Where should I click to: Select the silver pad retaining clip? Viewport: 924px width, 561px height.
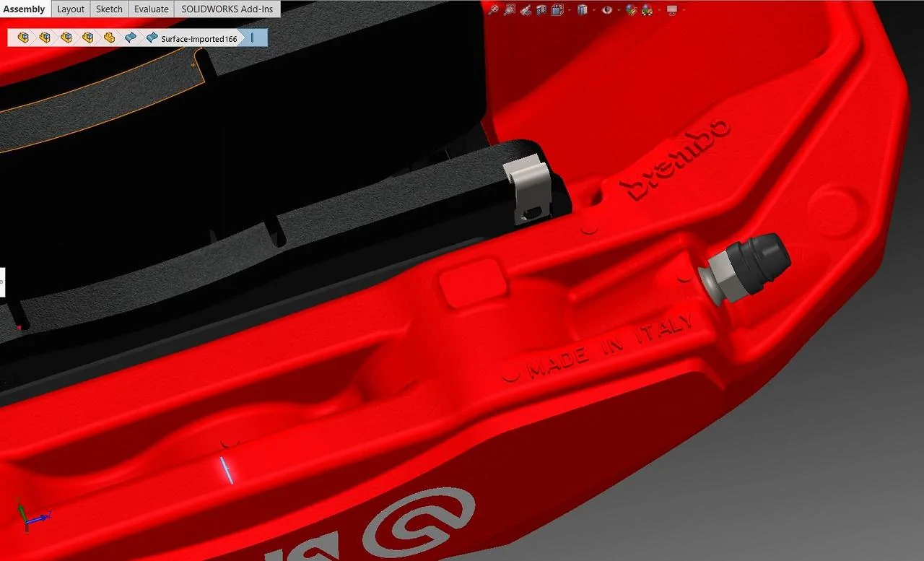(528, 190)
